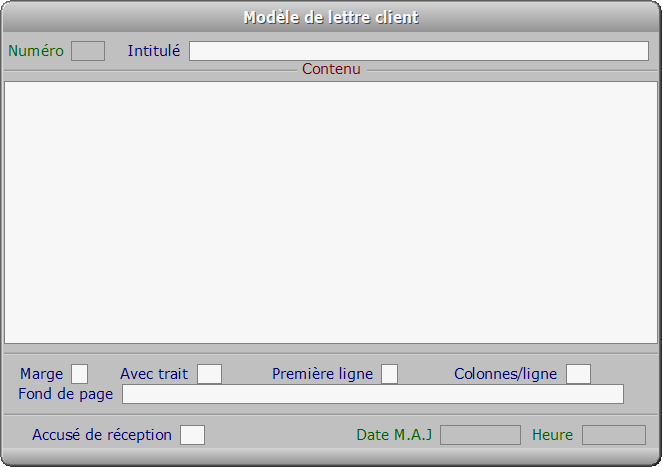Click the Colonnes/ligne label
The image size is (662, 467).
coord(506,374)
